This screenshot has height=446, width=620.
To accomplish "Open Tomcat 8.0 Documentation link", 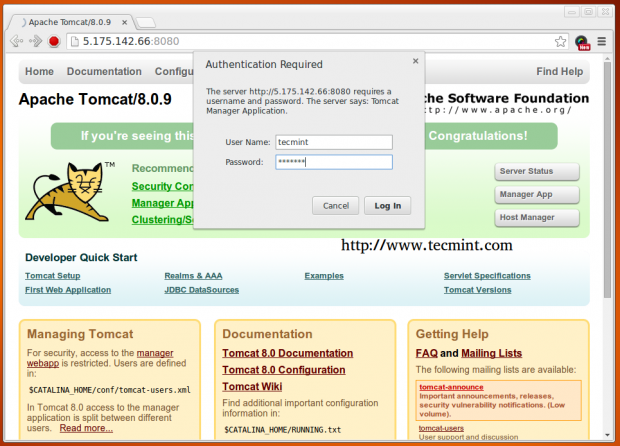I will pyautogui.click(x=287, y=353).
